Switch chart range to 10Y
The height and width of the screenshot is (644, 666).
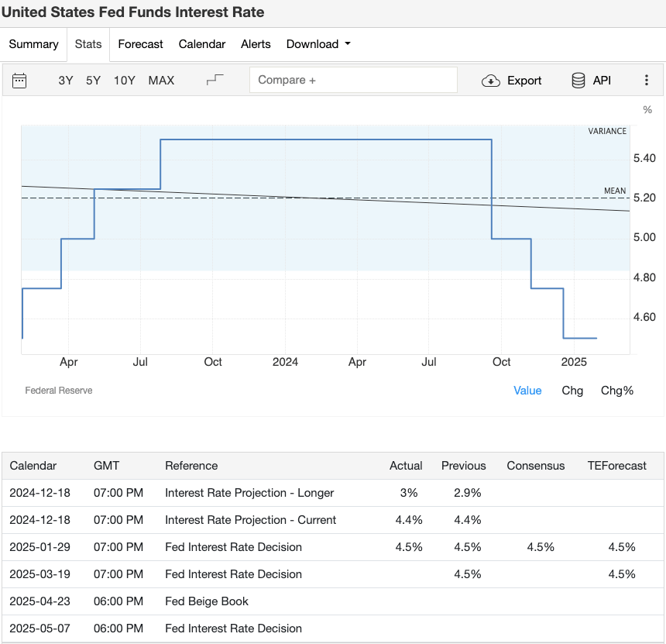124,80
